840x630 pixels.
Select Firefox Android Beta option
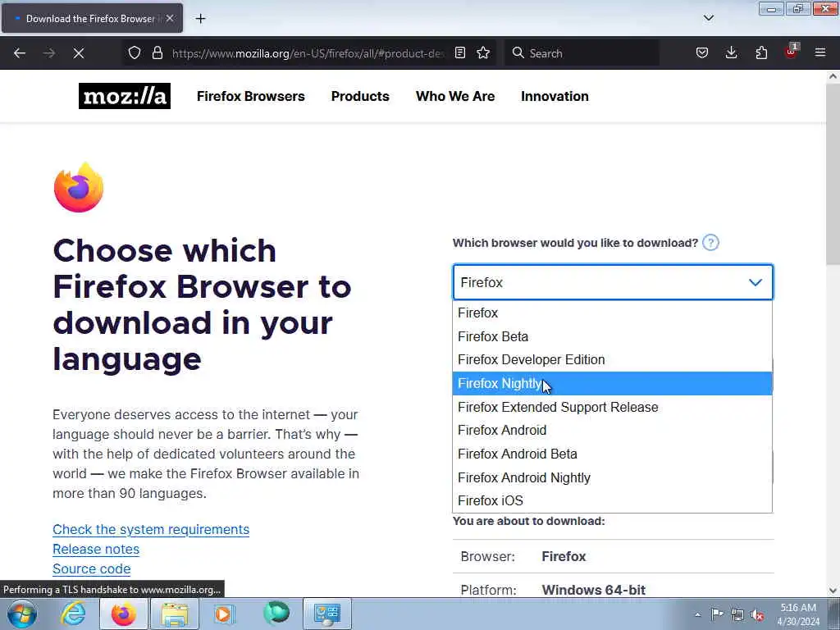point(612,454)
